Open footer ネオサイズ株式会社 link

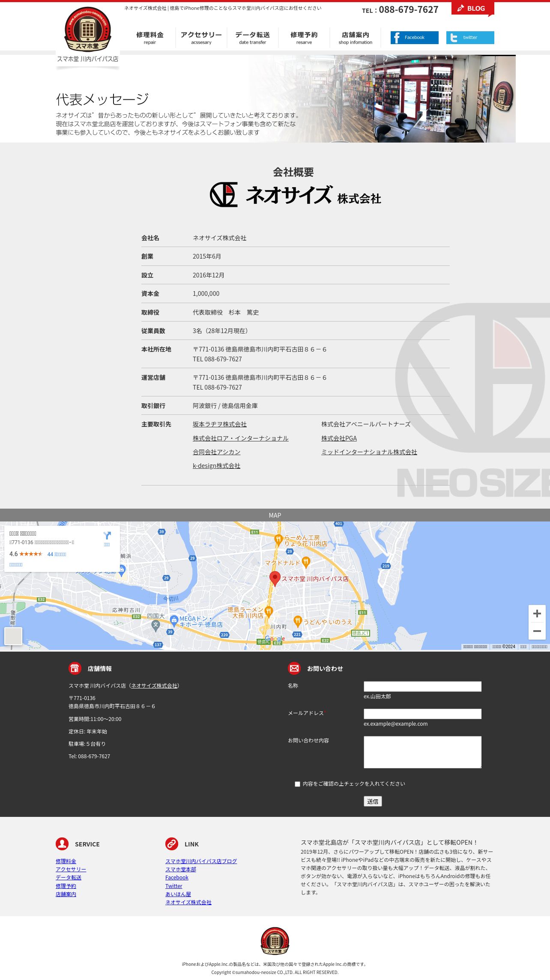(188, 902)
